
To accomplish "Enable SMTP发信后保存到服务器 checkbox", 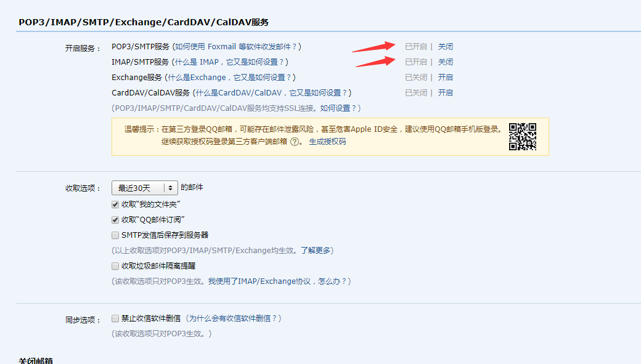I will [x=115, y=235].
